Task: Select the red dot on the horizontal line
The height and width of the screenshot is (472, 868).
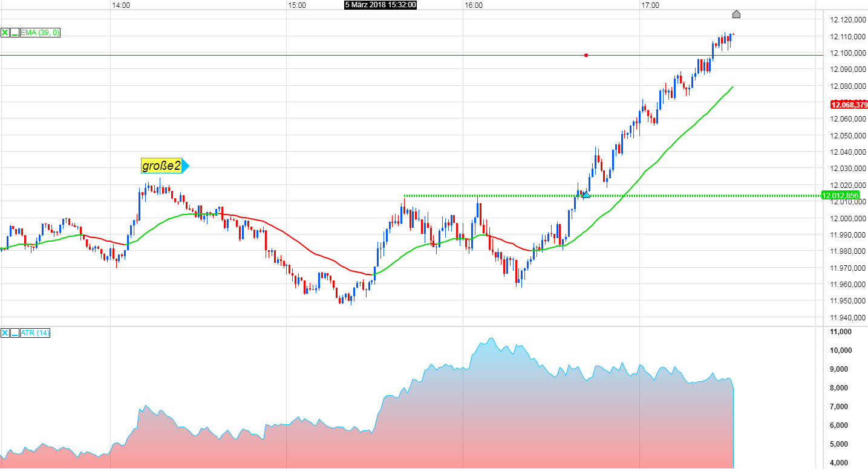Action: (x=586, y=55)
